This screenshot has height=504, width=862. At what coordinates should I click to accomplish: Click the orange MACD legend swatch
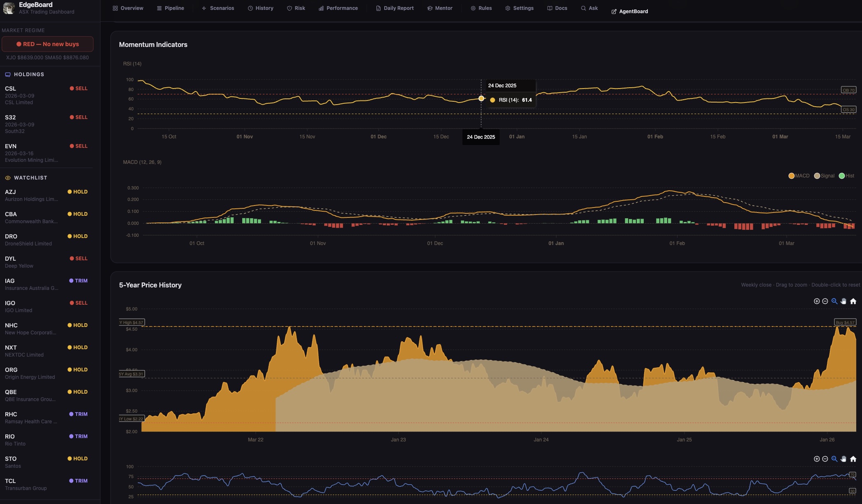[x=791, y=175]
